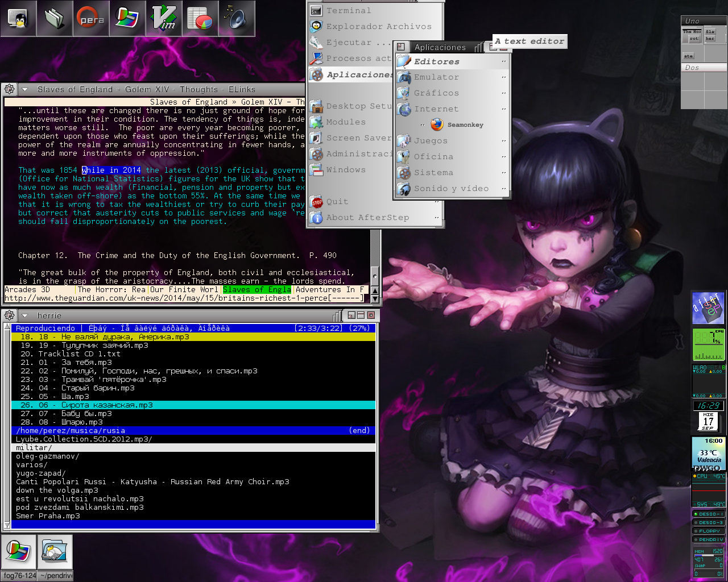Select highlighted track 'Сирота казанская.mp3'
728x582 pixels.
pos(193,405)
